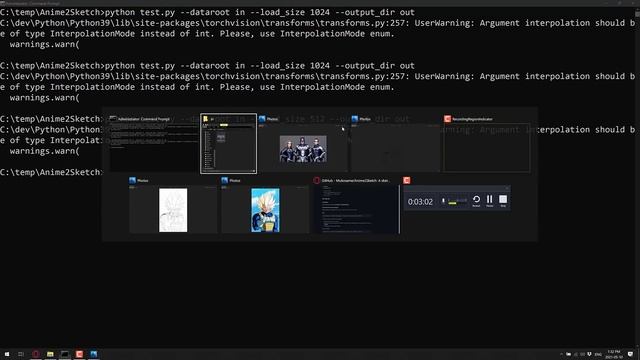The image size is (640, 360).
Task: Click the folder icon above the File Explorer thumbnail
Action: click(x=205, y=119)
